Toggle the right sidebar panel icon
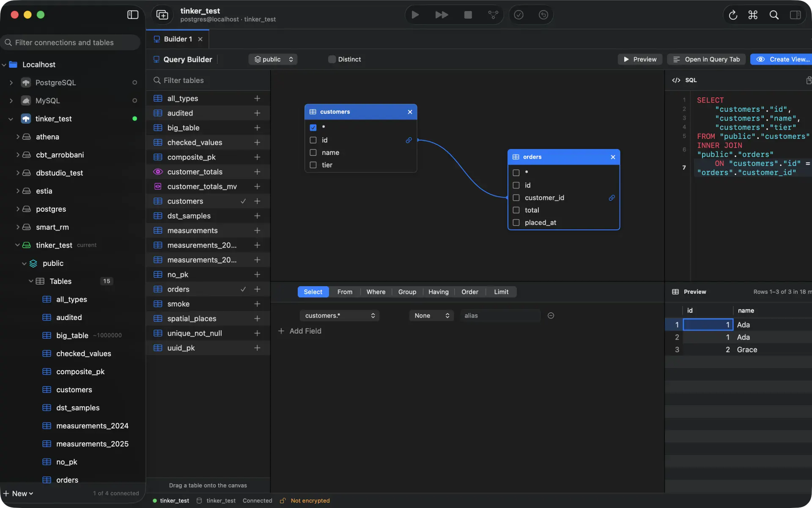The image size is (812, 508). point(795,15)
